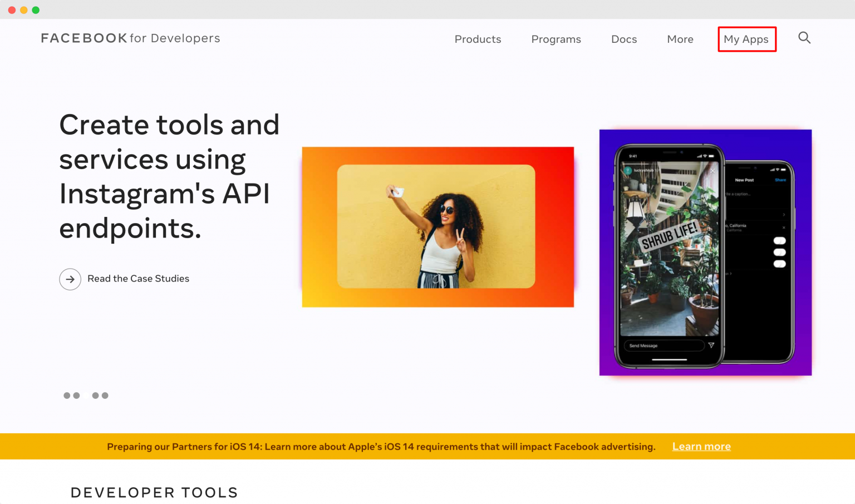Click the orange selfie woman image

pyautogui.click(x=438, y=227)
